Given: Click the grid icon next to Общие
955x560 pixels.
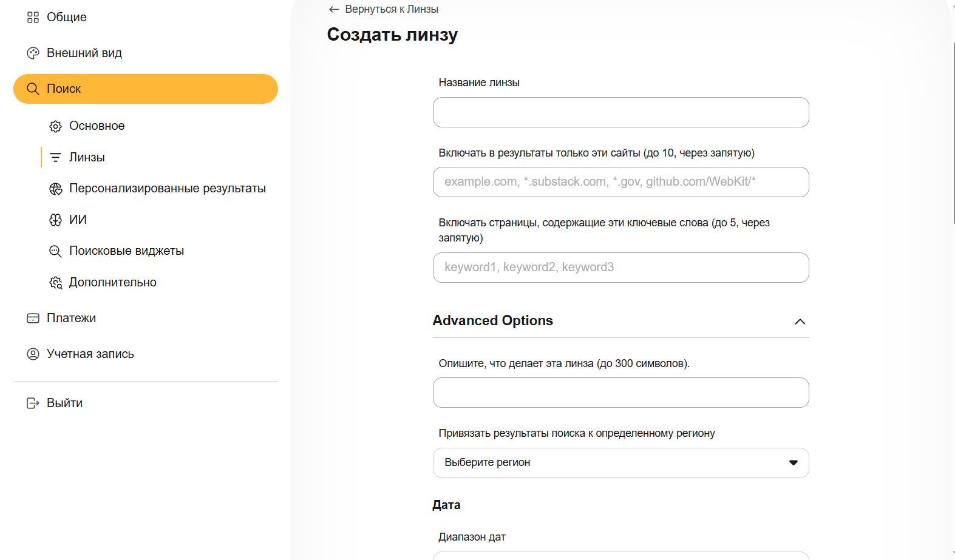Looking at the screenshot, I should click(x=33, y=18).
